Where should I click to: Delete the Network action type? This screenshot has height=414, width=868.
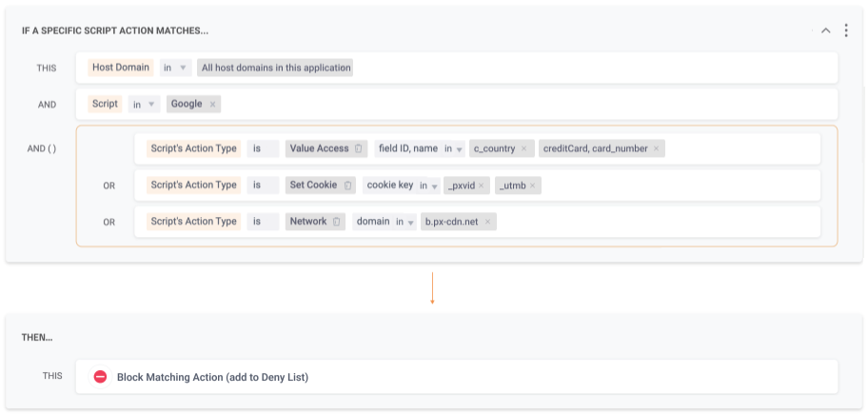pos(337,222)
